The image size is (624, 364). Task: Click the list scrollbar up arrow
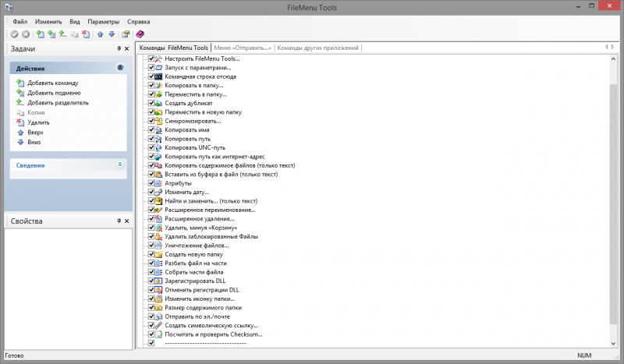[x=613, y=59]
